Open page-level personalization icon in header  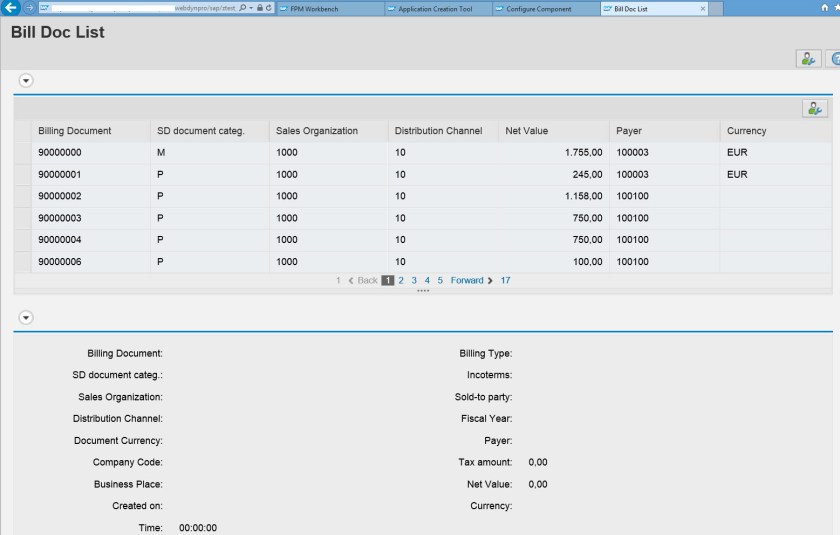(x=808, y=58)
